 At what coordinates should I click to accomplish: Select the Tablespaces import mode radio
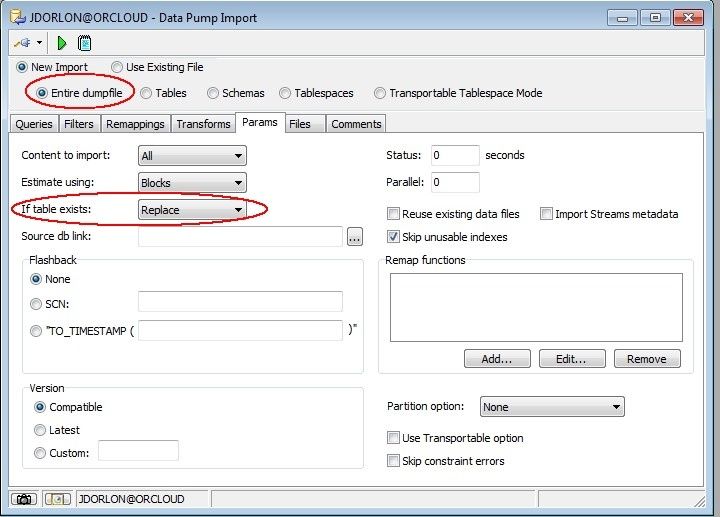click(x=285, y=93)
